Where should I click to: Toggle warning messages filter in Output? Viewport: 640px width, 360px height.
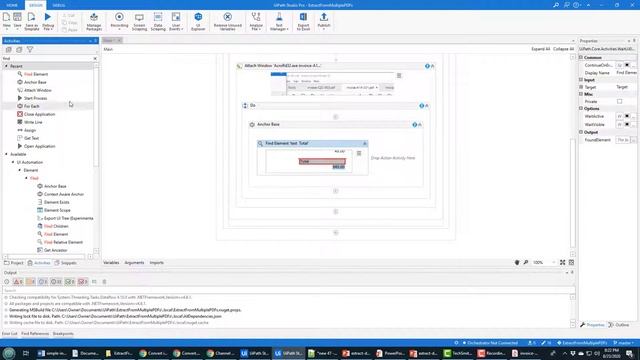click(31, 282)
